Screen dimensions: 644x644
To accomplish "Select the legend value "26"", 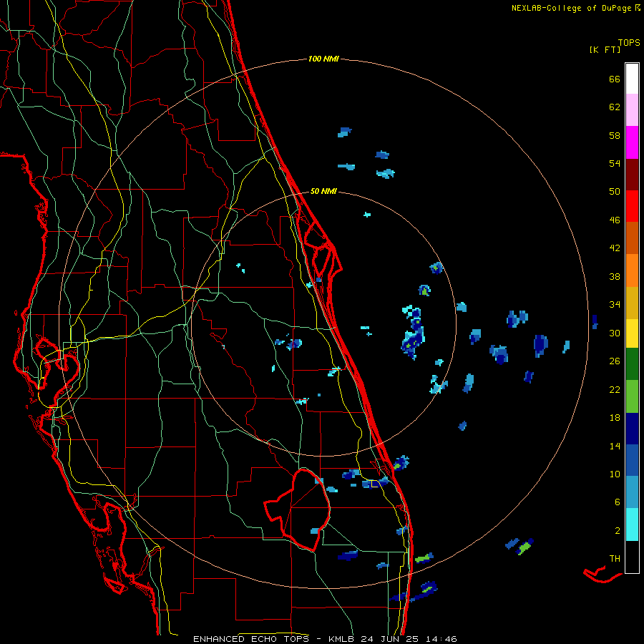I will (615, 361).
